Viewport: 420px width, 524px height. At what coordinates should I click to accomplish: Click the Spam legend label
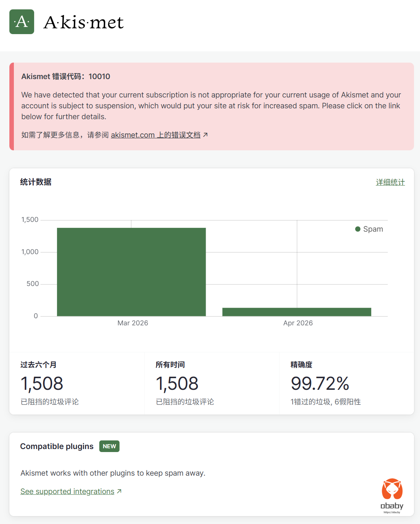pos(373,229)
